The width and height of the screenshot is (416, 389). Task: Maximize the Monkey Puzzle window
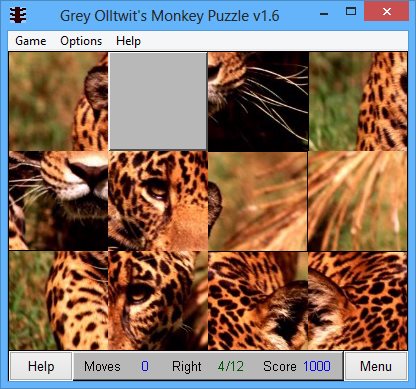click(351, 12)
